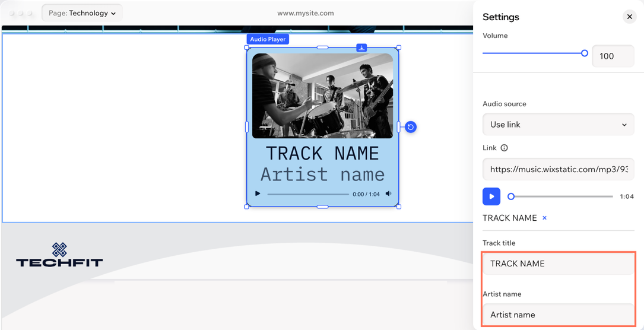The image size is (644, 330).
Task: Remove TRACK NAME file with blue x
Action: (545, 218)
